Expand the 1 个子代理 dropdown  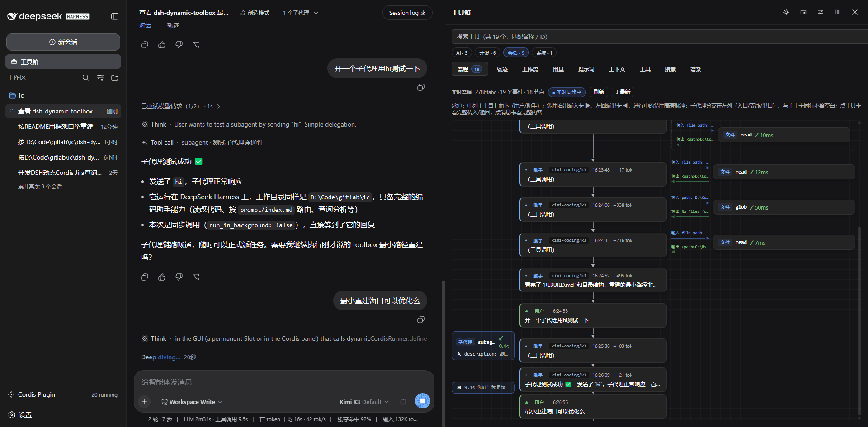pyautogui.click(x=301, y=13)
